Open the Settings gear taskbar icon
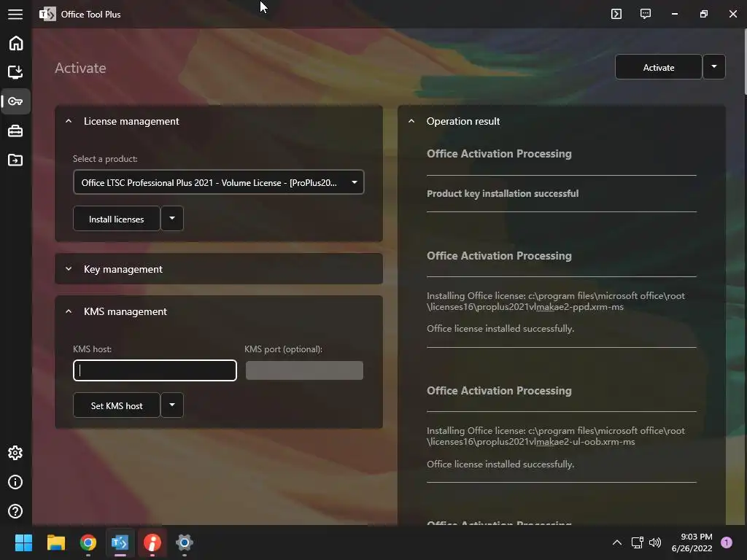The image size is (747, 560). point(185,542)
